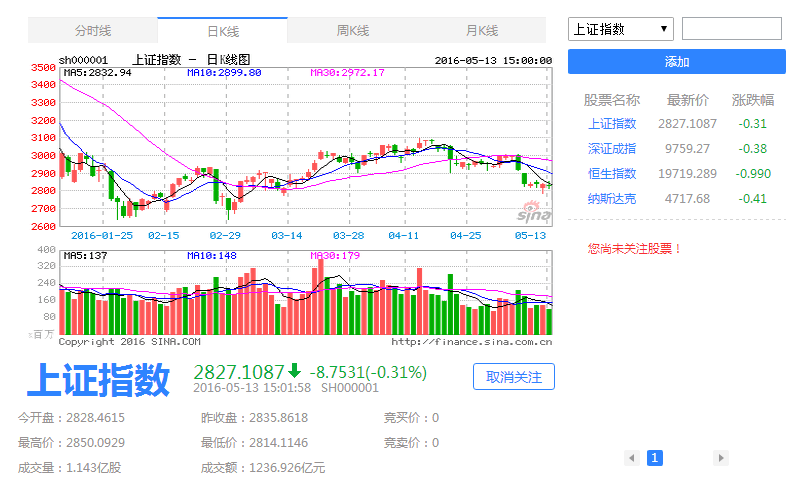Click the green down arrow beside 2827.1087
The width and height of the screenshot is (791, 494).
(295, 371)
